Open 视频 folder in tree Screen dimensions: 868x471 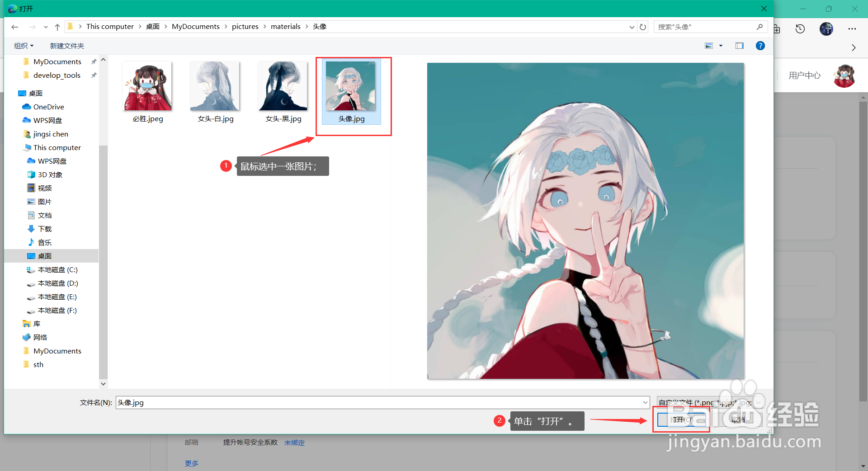pos(44,188)
